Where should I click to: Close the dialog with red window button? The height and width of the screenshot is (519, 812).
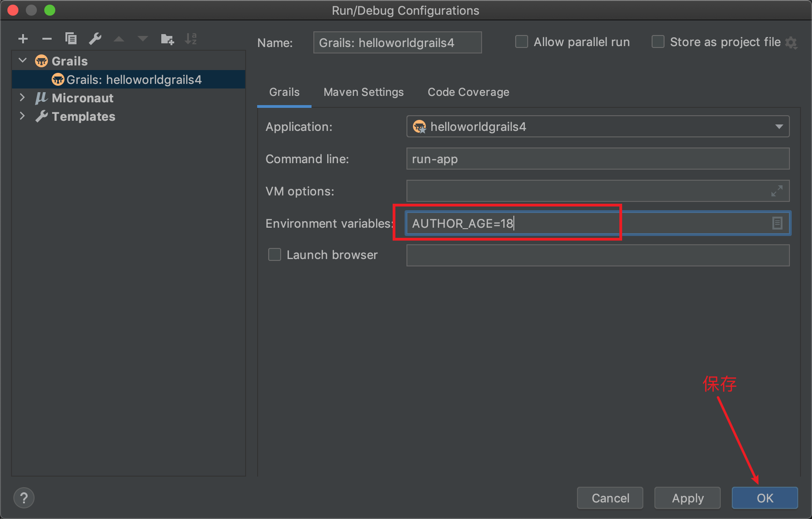[x=13, y=10]
